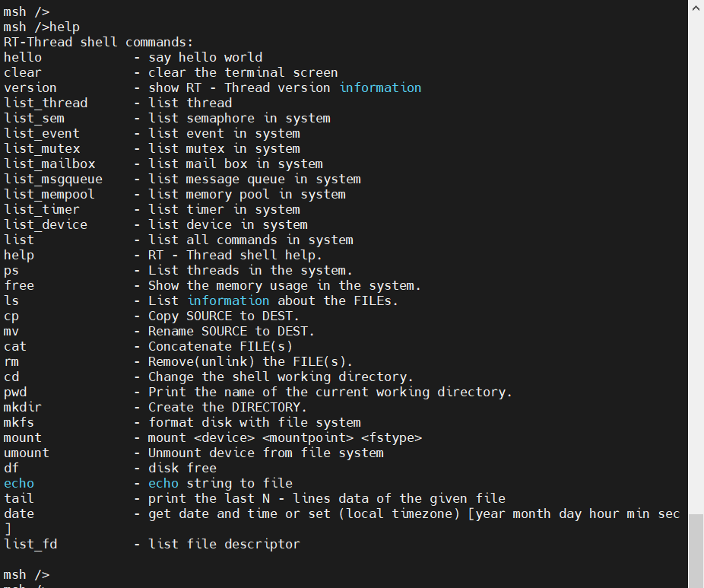Click the "list_msgqueue" command name

click(x=53, y=179)
